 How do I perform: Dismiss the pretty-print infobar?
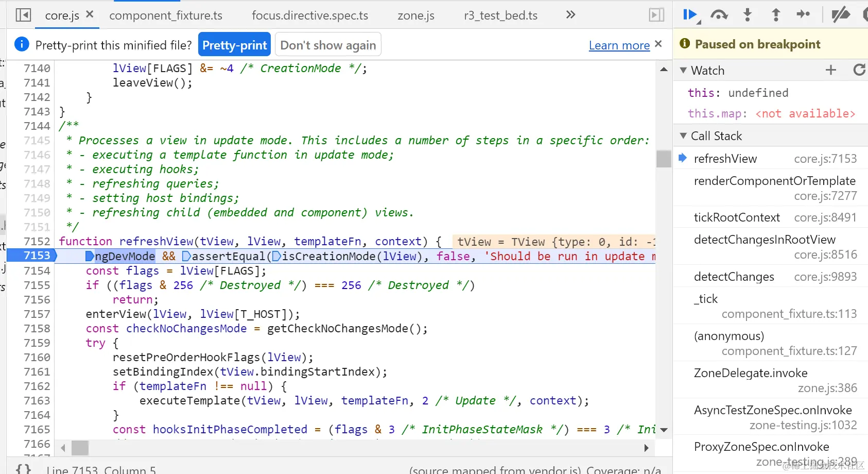pyautogui.click(x=658, y=44)
